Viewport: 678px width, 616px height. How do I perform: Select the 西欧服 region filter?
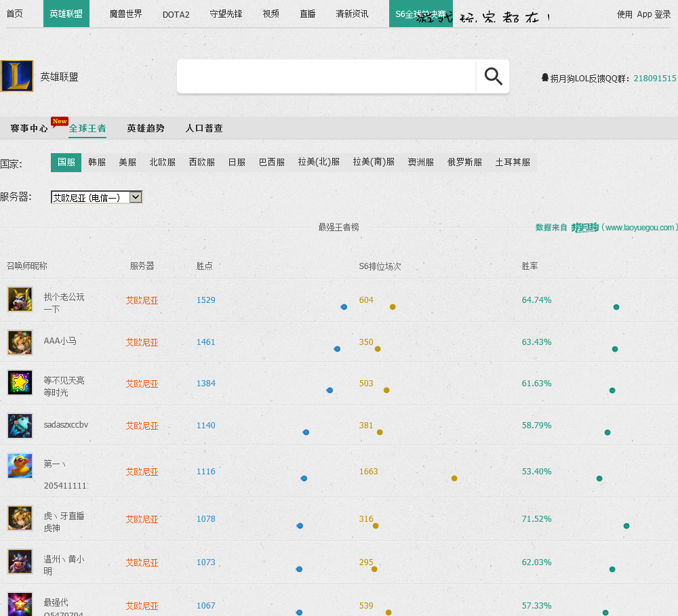coord(202,163)
